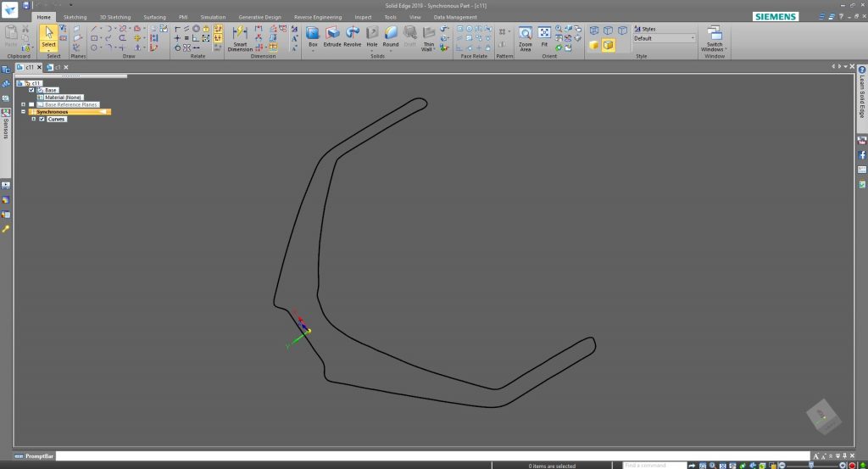The width and height of the screenshot is (868, 469).
Task: Open the Box dropdown arrow
Action: (313, 50)
